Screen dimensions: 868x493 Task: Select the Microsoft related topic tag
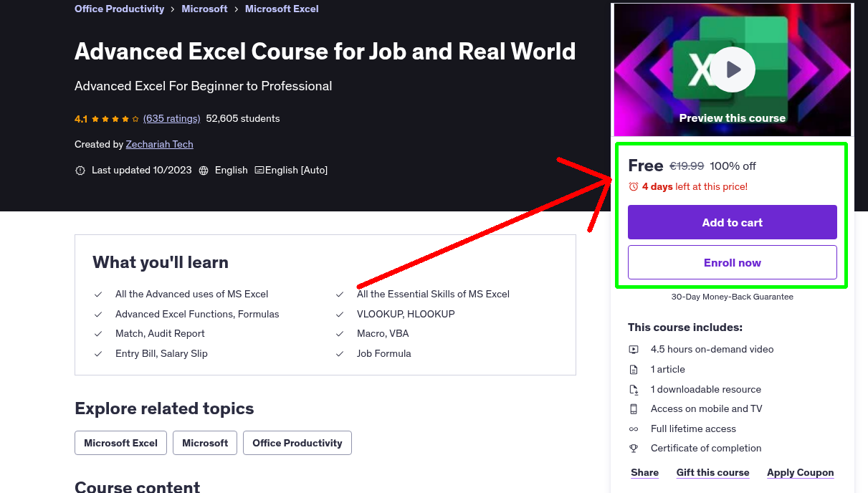(205, 443)
